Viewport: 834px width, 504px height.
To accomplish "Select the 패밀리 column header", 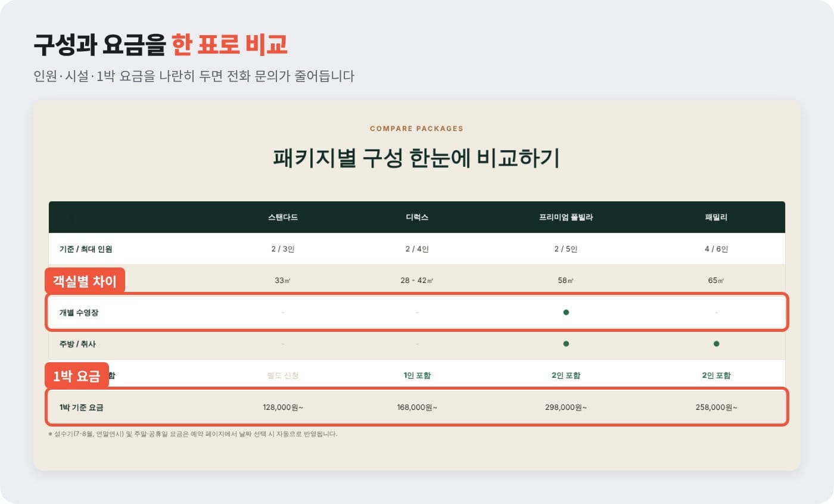I will tap(716, 217).
